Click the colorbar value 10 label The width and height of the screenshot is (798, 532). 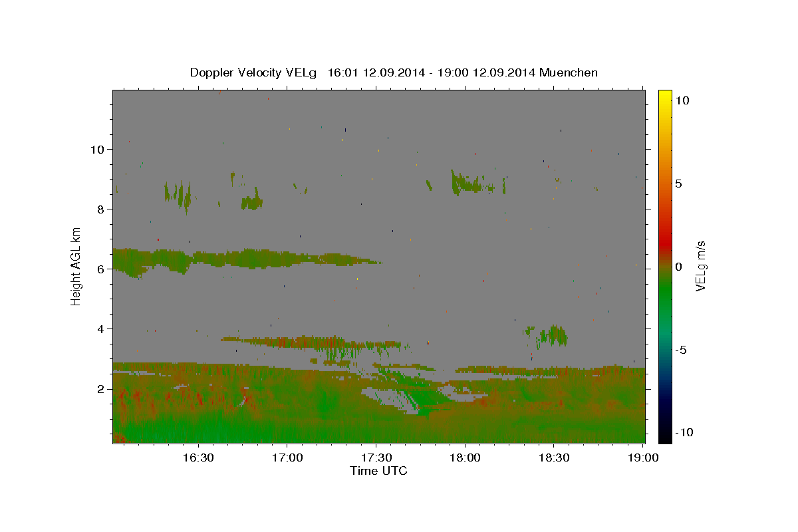682,100
